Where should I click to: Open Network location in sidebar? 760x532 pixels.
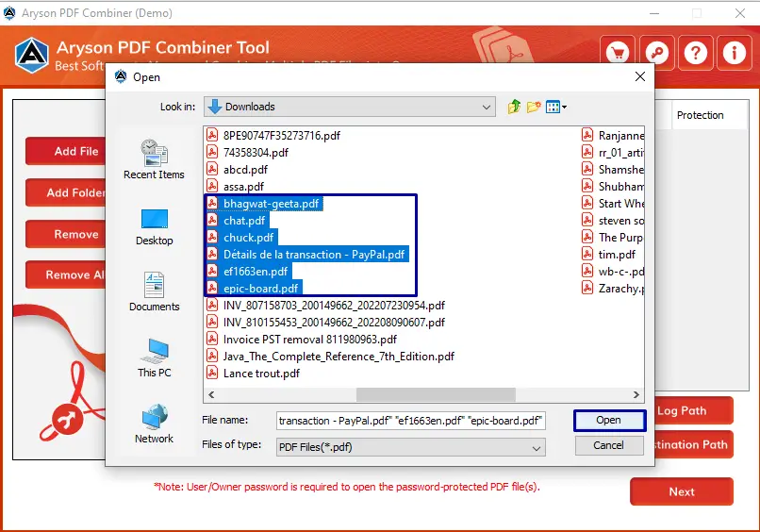(154, 424)
